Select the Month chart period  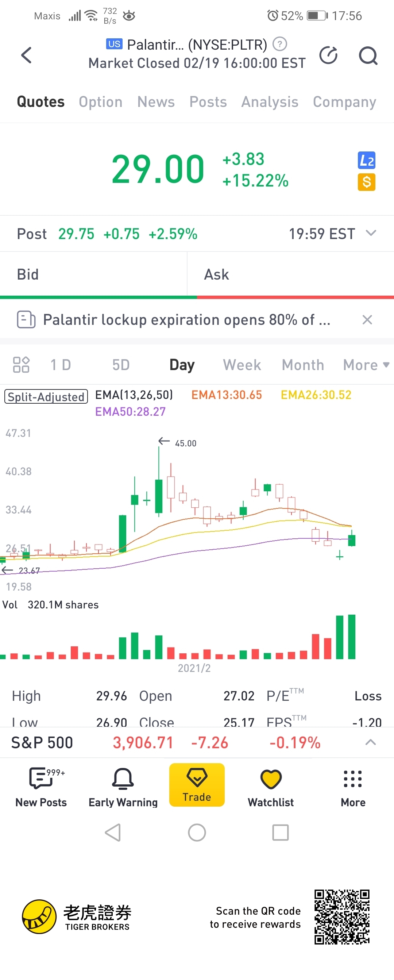click(x=303, y=365)
